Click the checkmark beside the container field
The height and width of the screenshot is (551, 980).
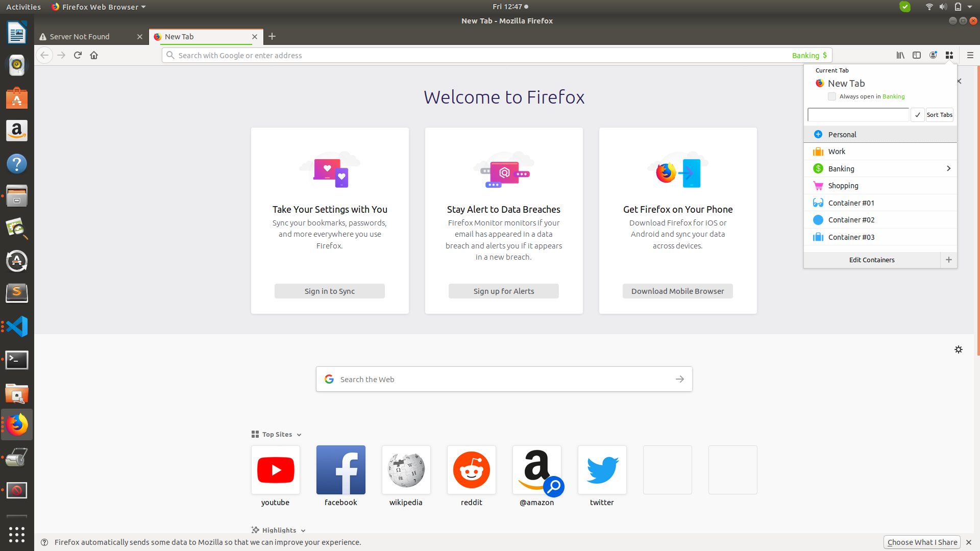pyautogui.click(x=917, y=114)
